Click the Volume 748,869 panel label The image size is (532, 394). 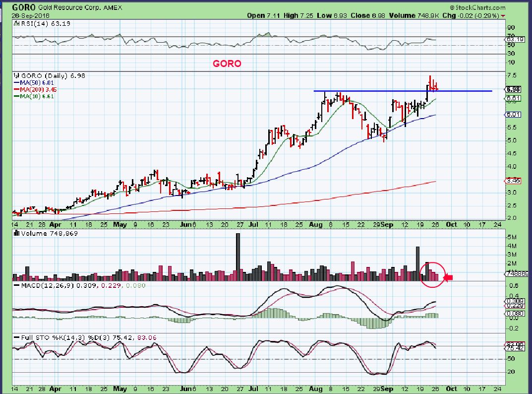tap(49, 233)
